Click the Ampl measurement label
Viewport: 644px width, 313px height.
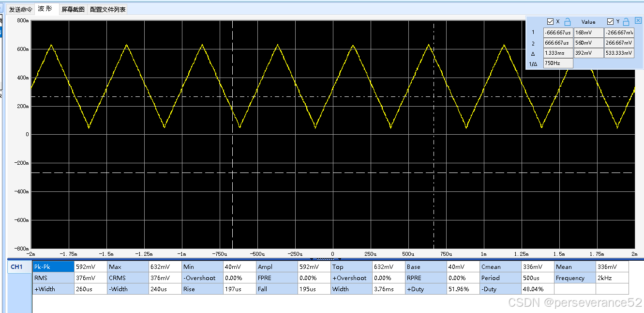click(x=277, y=267)
